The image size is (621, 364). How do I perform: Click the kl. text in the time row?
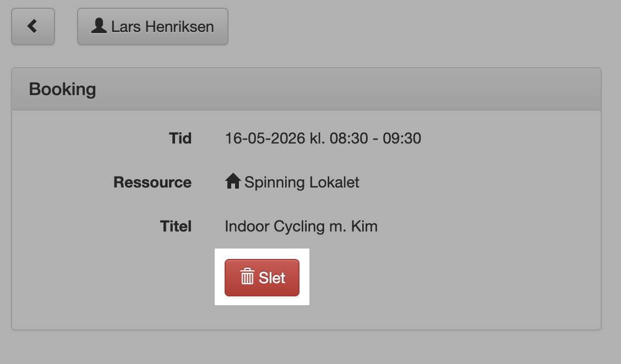tap(317, 139)
